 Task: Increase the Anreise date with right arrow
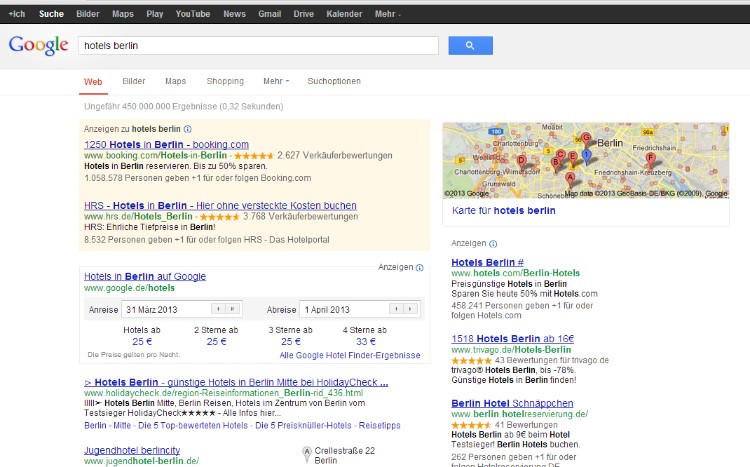(232, 309)
